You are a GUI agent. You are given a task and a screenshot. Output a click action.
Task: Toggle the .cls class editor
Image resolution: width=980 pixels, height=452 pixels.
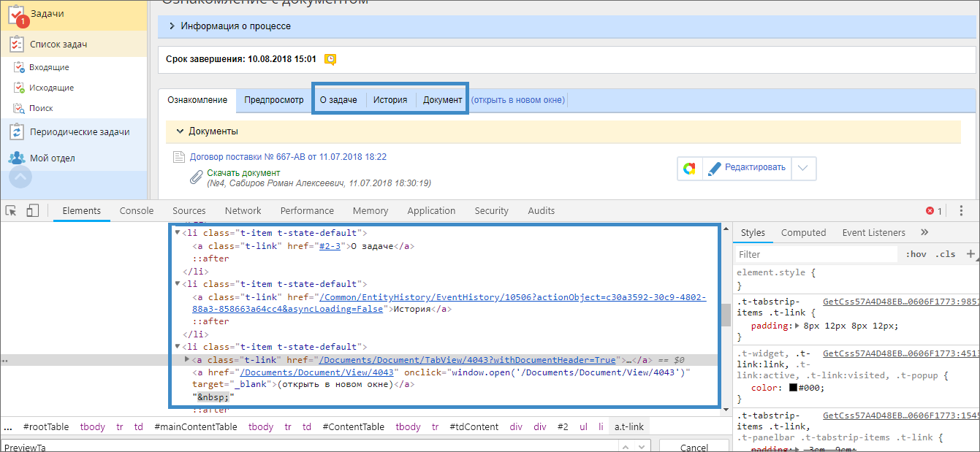[x=946, y=254]
